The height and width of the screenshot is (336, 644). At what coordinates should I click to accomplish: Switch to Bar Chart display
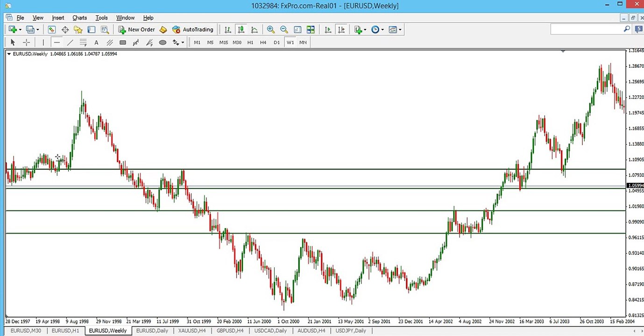coord(228,29)
